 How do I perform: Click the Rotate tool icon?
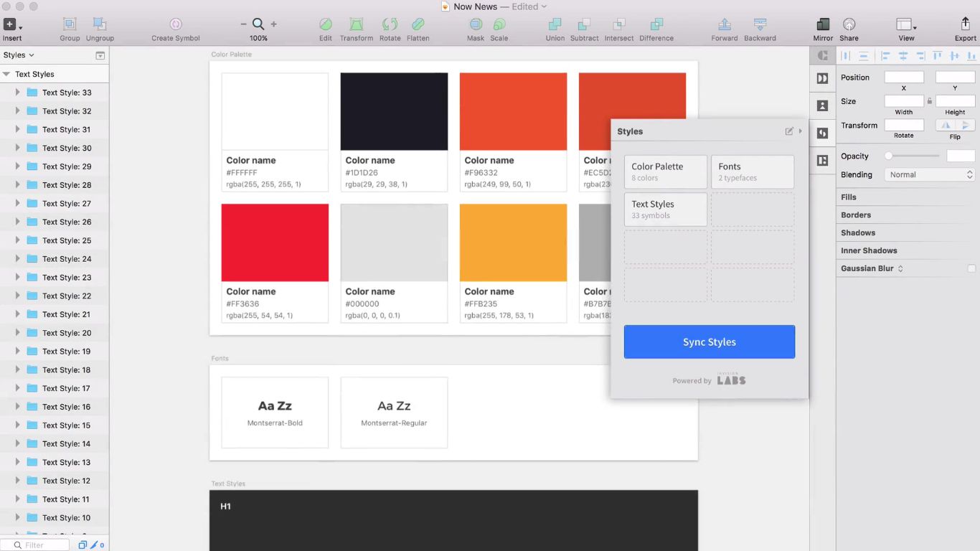coord(390,24)
